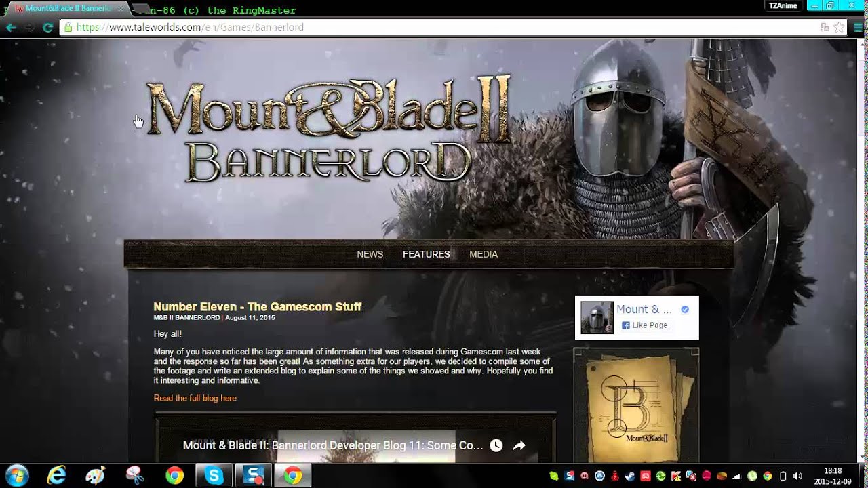Close the Mount&Blade II Bannerlord tab
The height and width of the screenshot is (488, 868).
point(121,9)
